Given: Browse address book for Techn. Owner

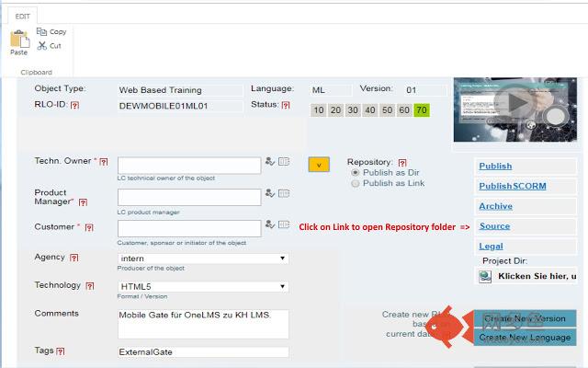Looking at the screenshot, I should click(x=284, y=162).
